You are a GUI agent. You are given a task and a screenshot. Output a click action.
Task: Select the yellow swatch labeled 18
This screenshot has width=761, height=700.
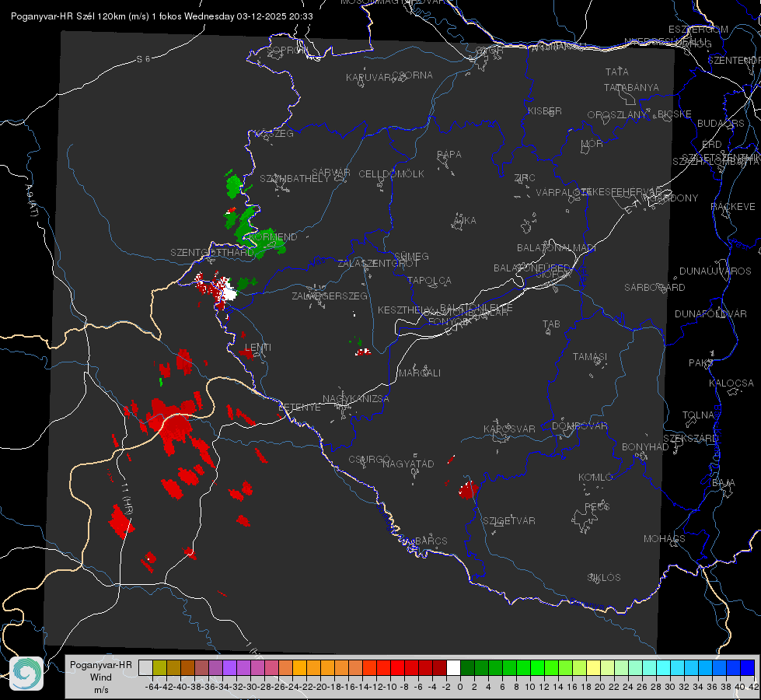(x=594, y=668)
